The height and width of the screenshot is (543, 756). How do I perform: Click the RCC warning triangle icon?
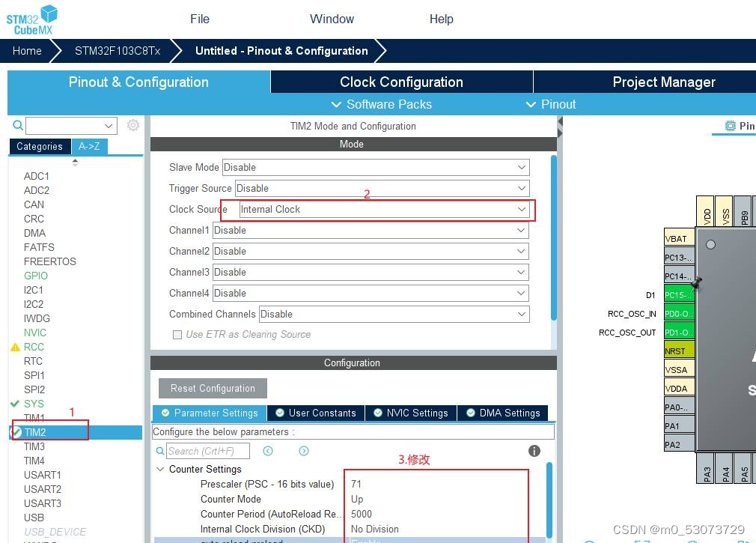(x=15, y=347)
